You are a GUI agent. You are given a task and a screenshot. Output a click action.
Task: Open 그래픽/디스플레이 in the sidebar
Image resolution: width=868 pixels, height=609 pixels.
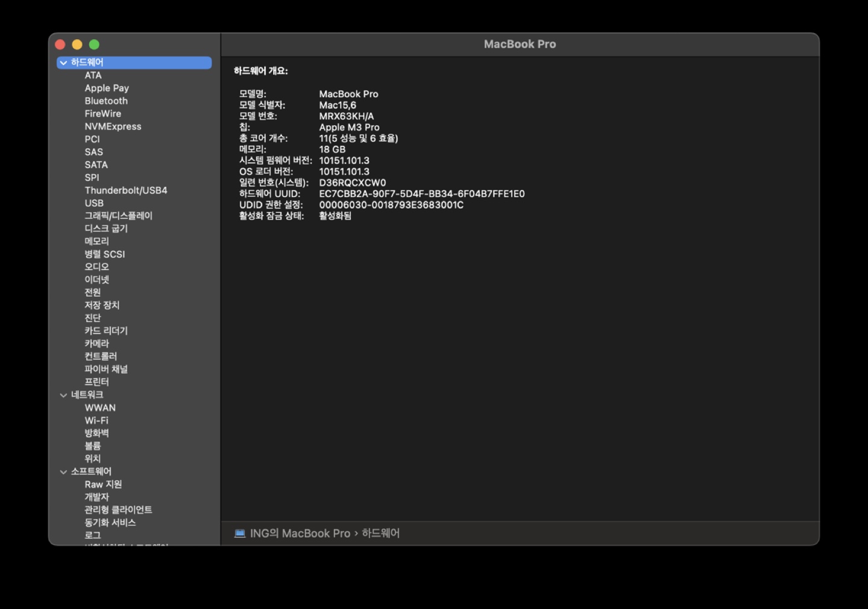(118, 216)
